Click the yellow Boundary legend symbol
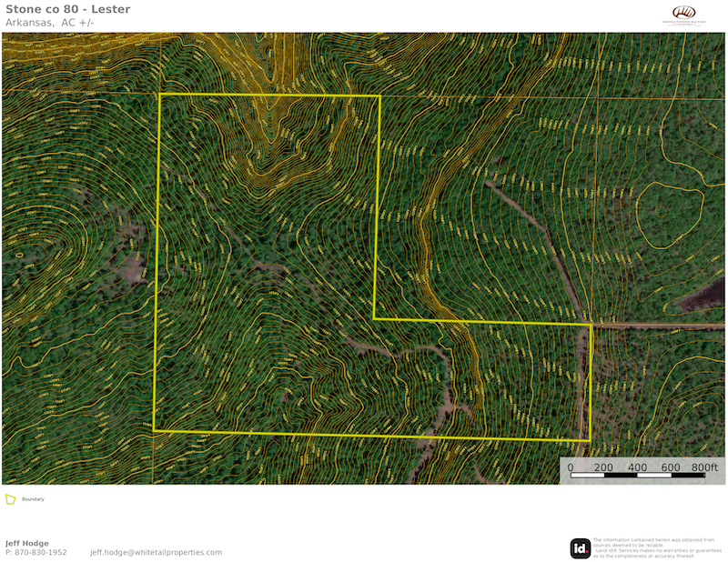 (x=10, y=499)
